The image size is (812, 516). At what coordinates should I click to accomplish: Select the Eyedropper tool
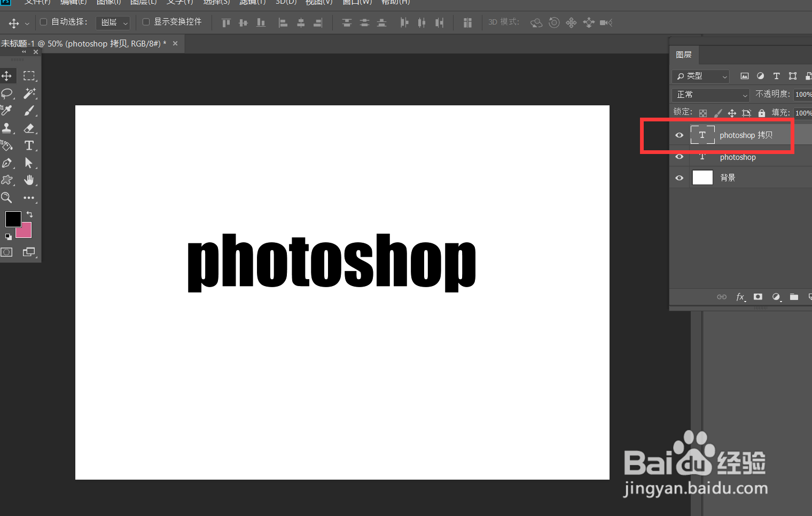pos(7,111)
